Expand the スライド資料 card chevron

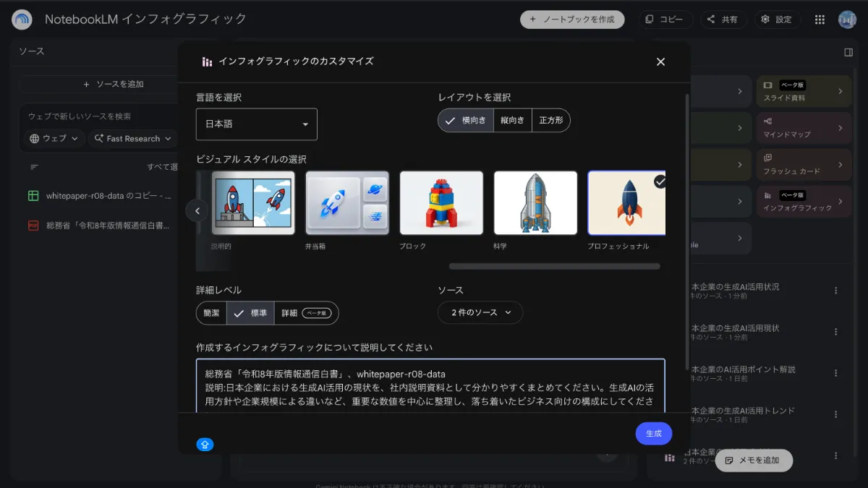(841, 91)
